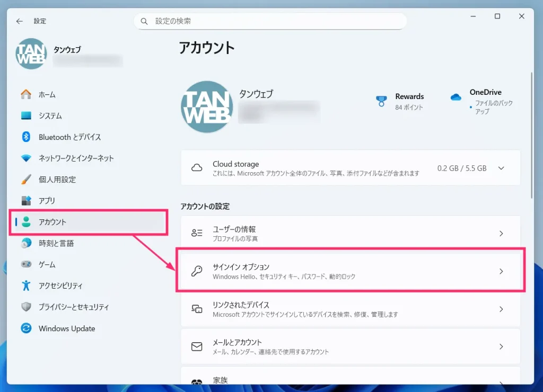Open システム settings section

click(x=89, y=115)
